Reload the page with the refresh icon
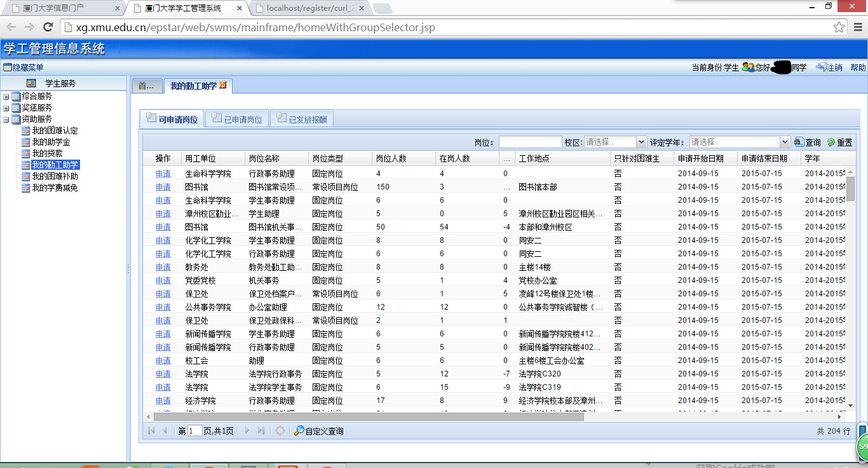Screen dimensions: 868x468 [x=48, y=27]
